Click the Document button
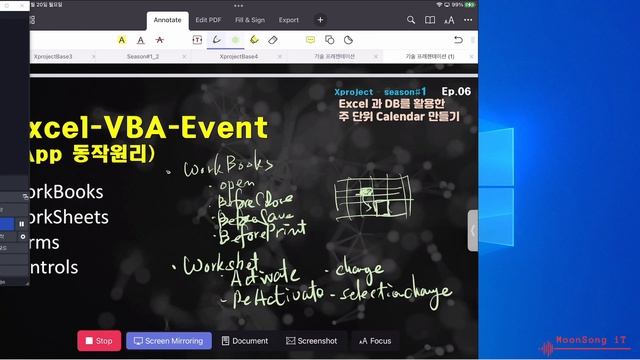 245,341
